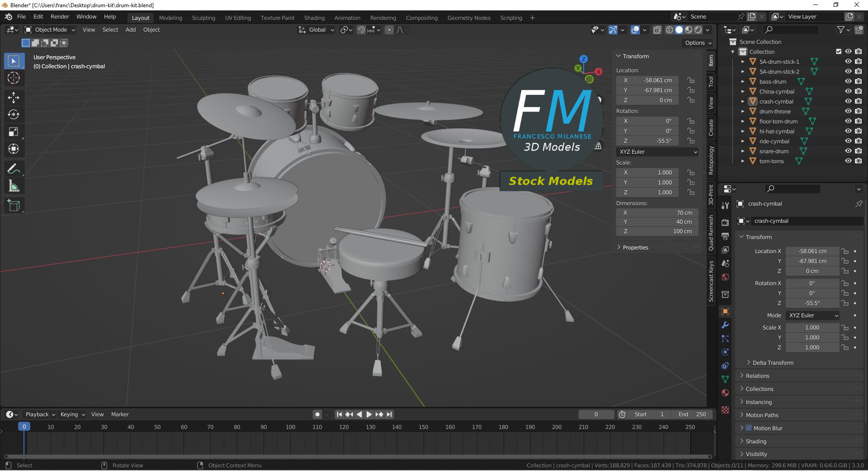
Task: Select drum-throne in outliner
Action: point(775,112)
